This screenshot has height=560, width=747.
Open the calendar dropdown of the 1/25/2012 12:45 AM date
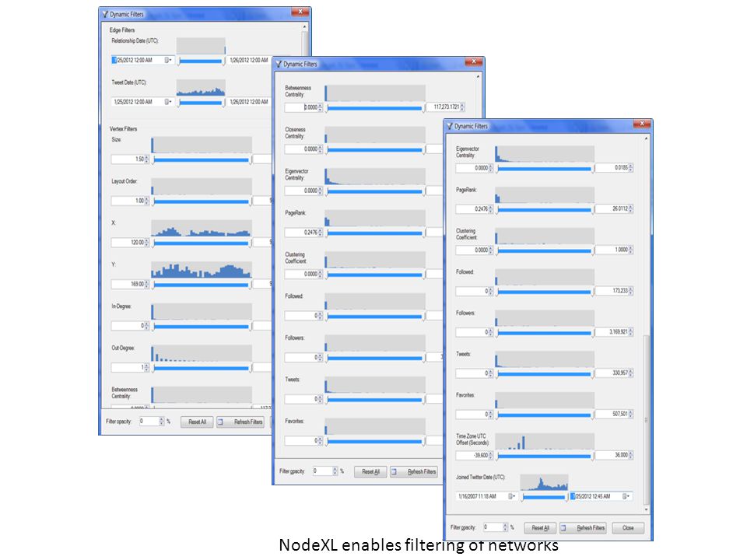[626, 496]
